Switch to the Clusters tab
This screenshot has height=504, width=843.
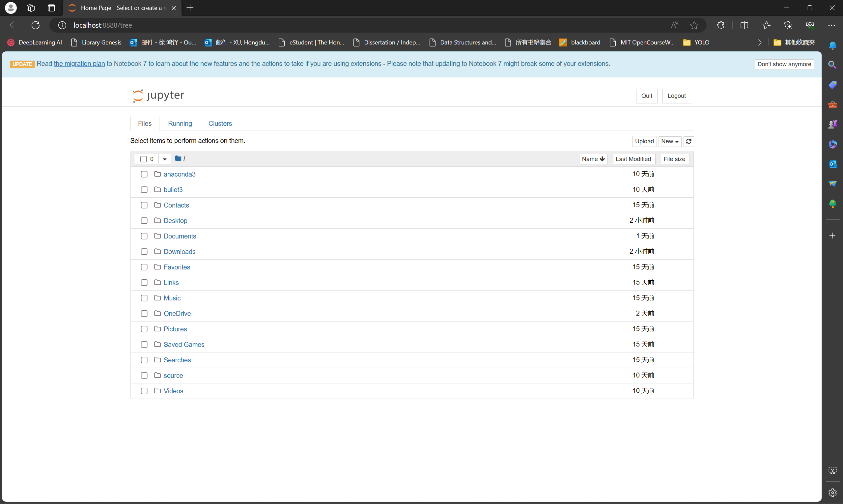220,124
